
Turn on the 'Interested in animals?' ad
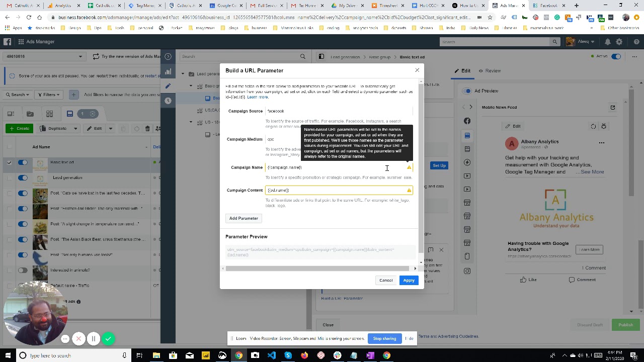click(23, 270)
